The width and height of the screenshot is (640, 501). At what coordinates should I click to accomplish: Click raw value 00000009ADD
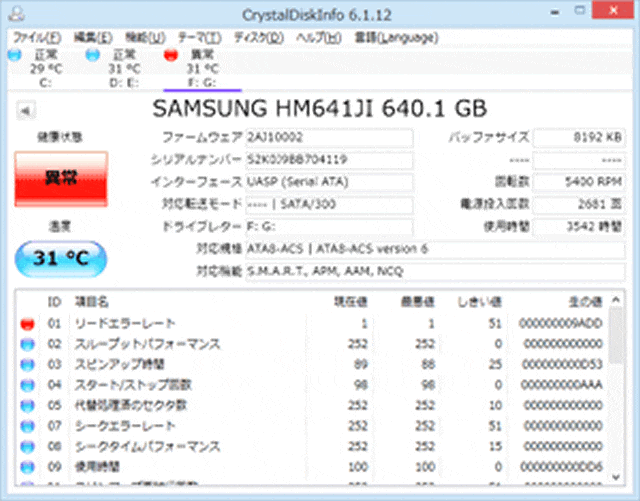pos(560,324)
